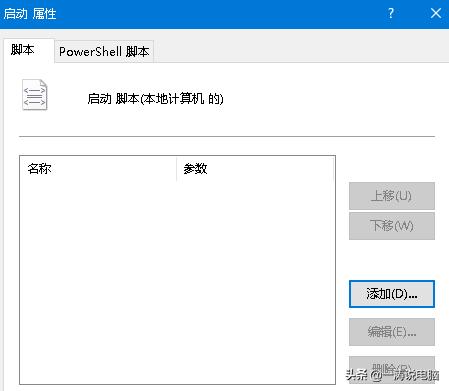Close the 启动 属性 dialog
The height and width of the screenshot is (391, 449).
[x=436, y=13]
